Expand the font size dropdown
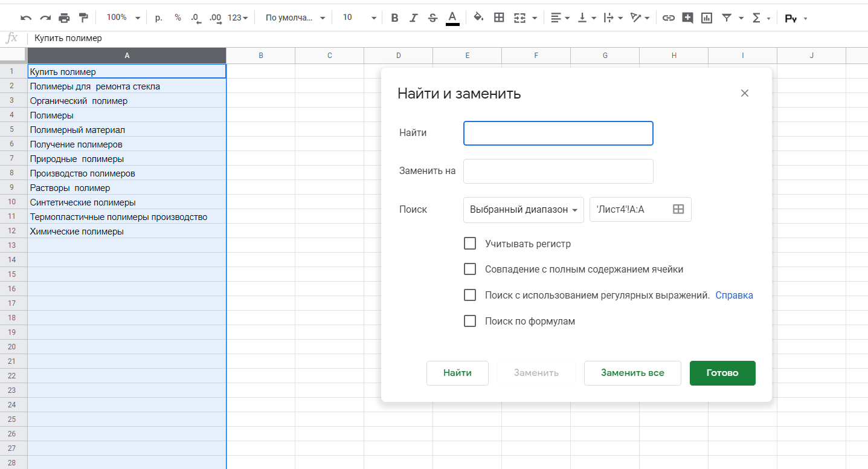 (359, 18)
